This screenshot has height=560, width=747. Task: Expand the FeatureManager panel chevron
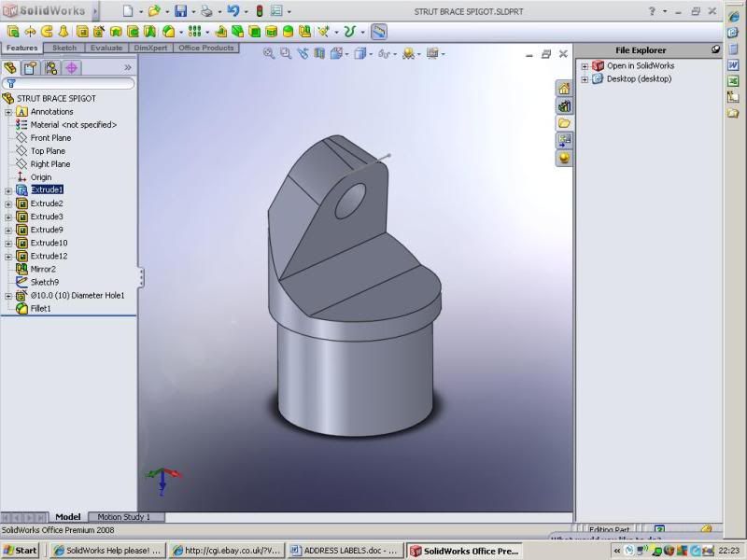pos(128,67)
